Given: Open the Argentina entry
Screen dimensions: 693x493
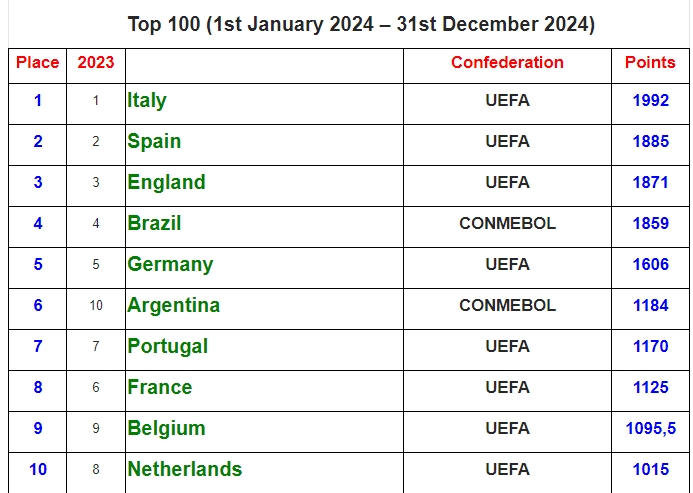Looking at the screenshot, I should (x=173, y=306).
